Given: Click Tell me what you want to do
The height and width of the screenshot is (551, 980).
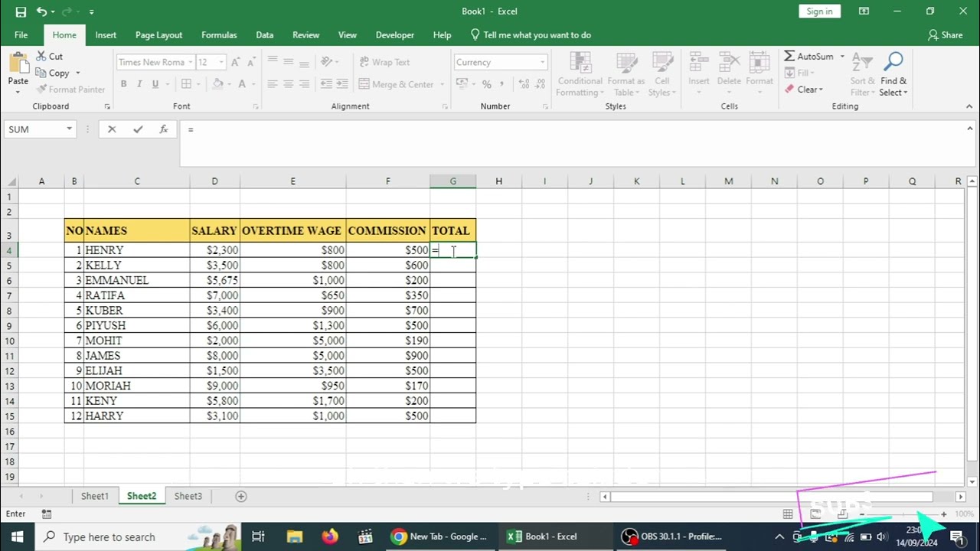Looking at the screenshot, I should [530, 35].
